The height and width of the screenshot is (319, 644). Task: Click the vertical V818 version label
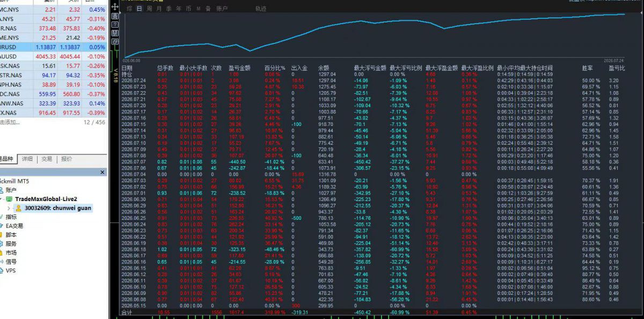(115, 77)
